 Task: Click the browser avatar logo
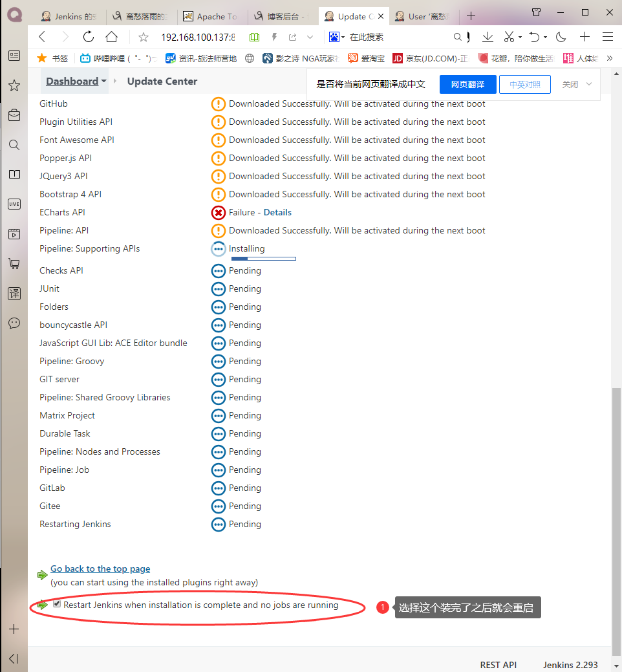pos(15,15)
